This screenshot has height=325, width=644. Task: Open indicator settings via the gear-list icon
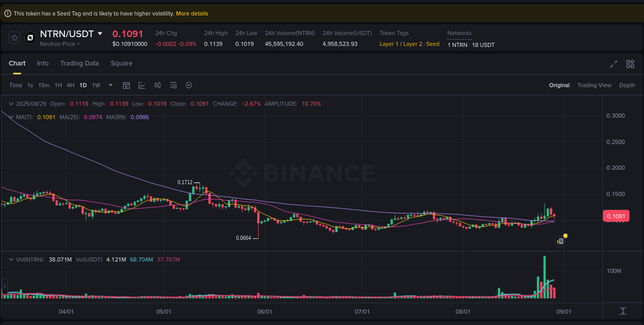pyautogui.click(x=173, y=85)
